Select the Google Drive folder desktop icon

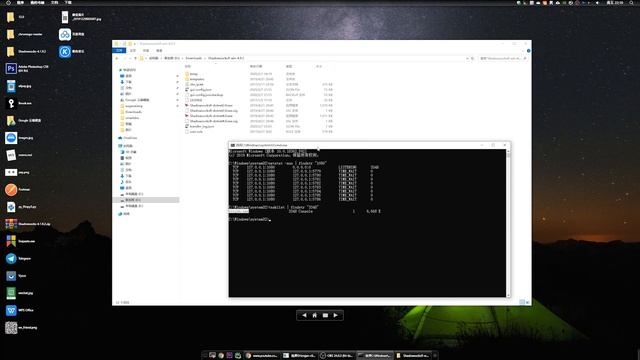(x=11, y=120)
